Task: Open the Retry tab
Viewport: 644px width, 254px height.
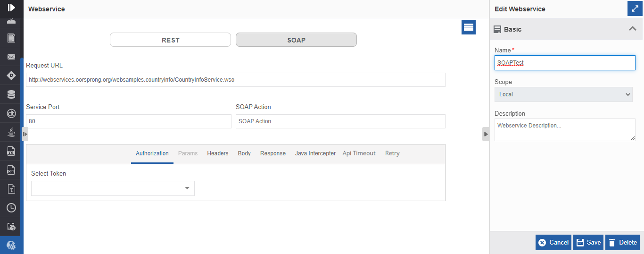Action: [x=392, y=153]
